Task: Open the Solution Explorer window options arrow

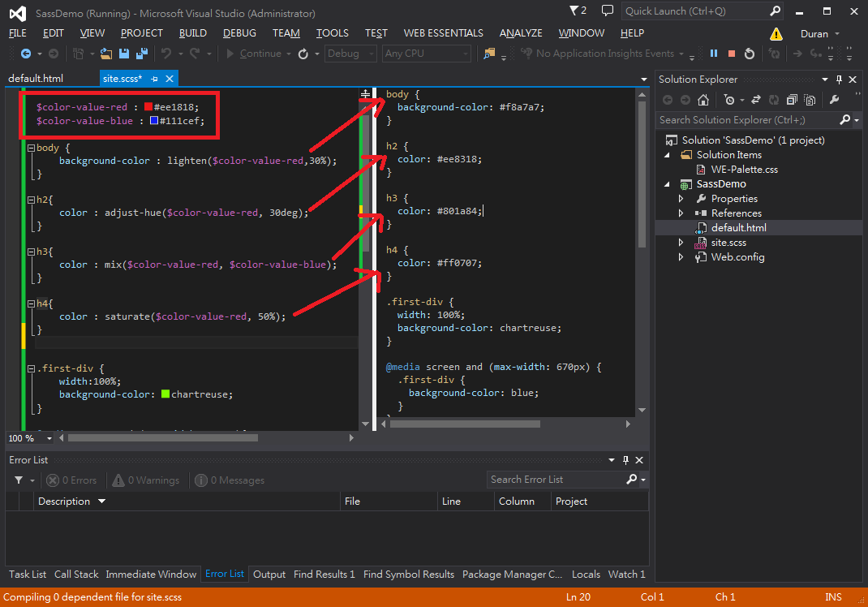Action: point(825,80)
